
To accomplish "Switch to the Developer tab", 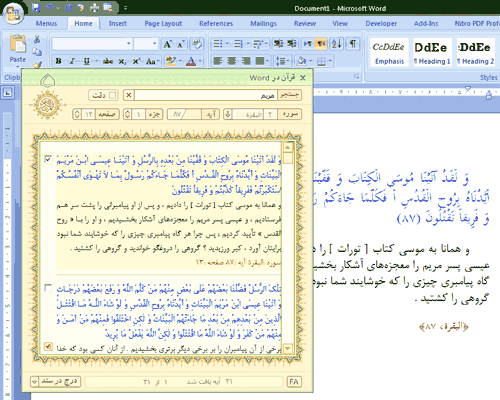I will point(381,24).
